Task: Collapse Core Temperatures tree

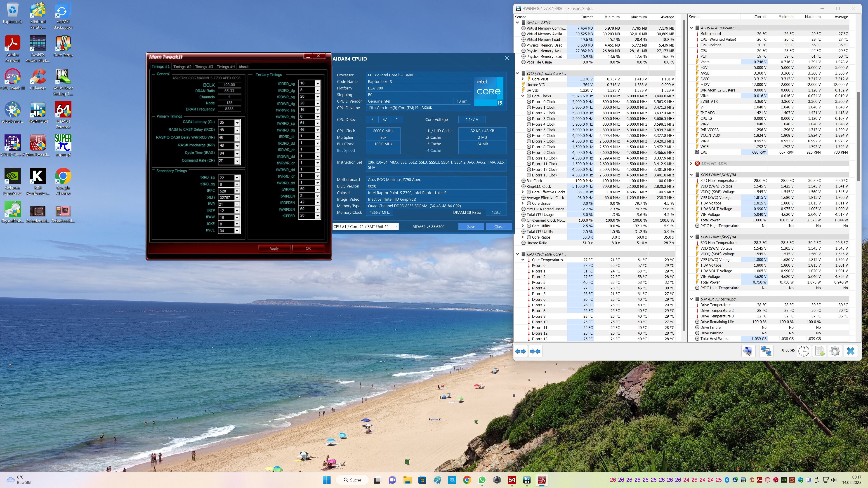Action: [523, 260]
